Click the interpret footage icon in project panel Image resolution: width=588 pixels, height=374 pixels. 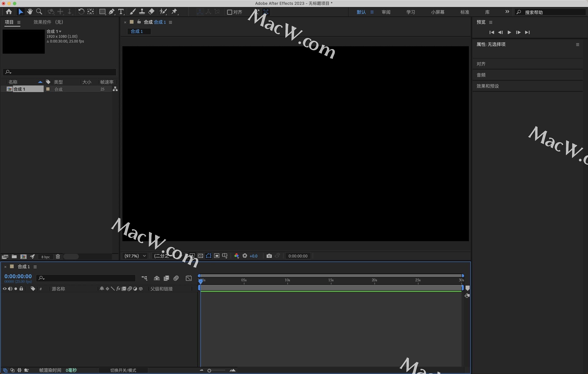(5, 257)
